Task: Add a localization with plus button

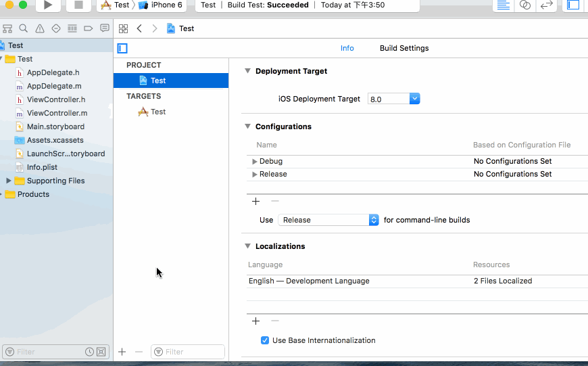Action: pyautogui.click(x=255, y=321)
